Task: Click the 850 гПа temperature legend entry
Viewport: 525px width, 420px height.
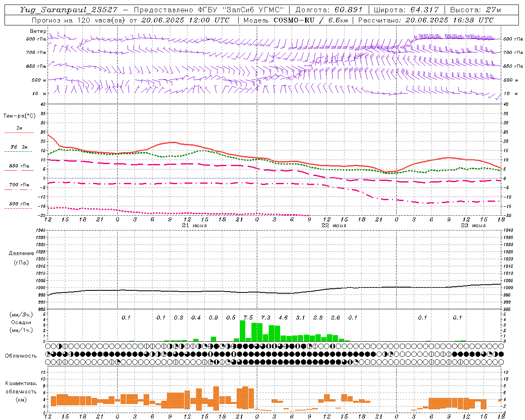Action: point(19,166)
